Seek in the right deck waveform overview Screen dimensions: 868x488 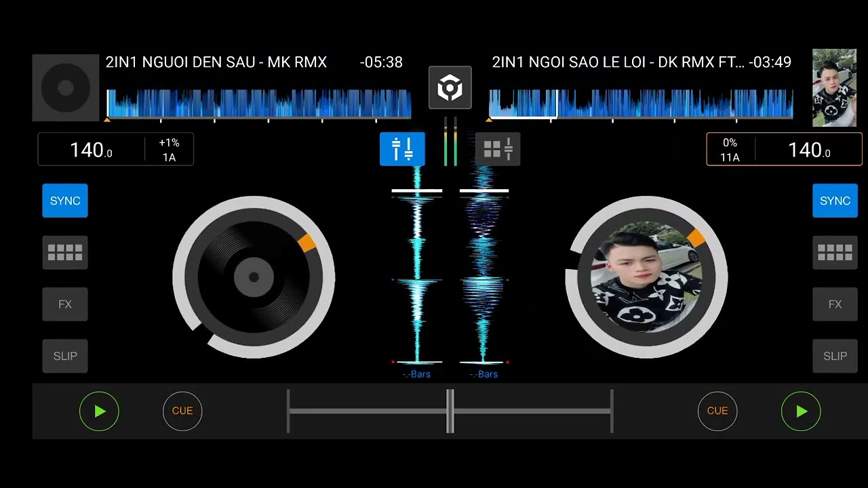[641, 104]
